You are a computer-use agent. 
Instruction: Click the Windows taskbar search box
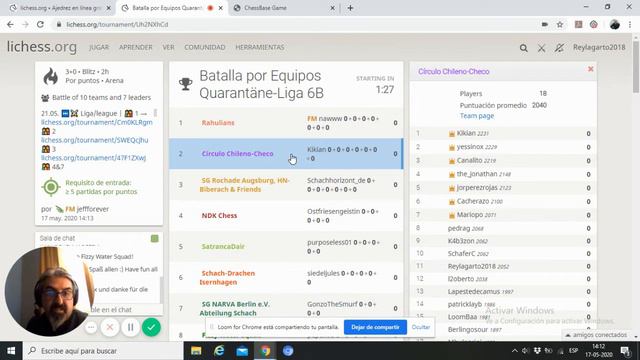(103, 351)
